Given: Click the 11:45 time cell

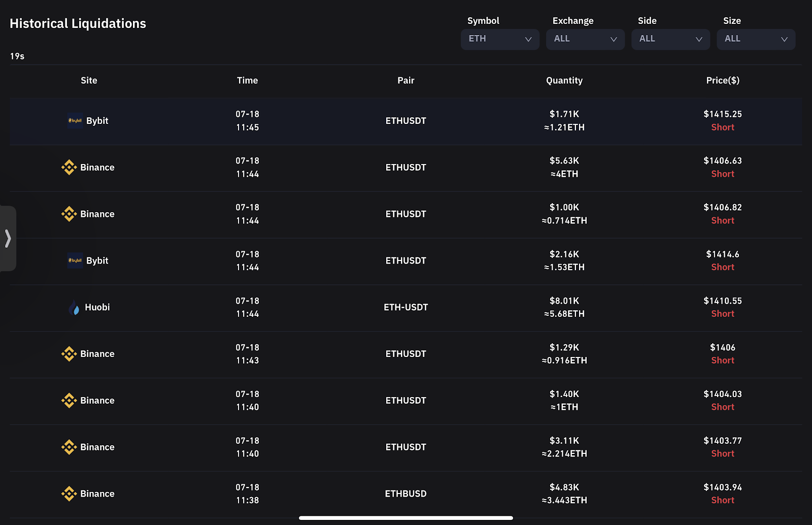Looking at the screenshot, I should pos(248,127).
